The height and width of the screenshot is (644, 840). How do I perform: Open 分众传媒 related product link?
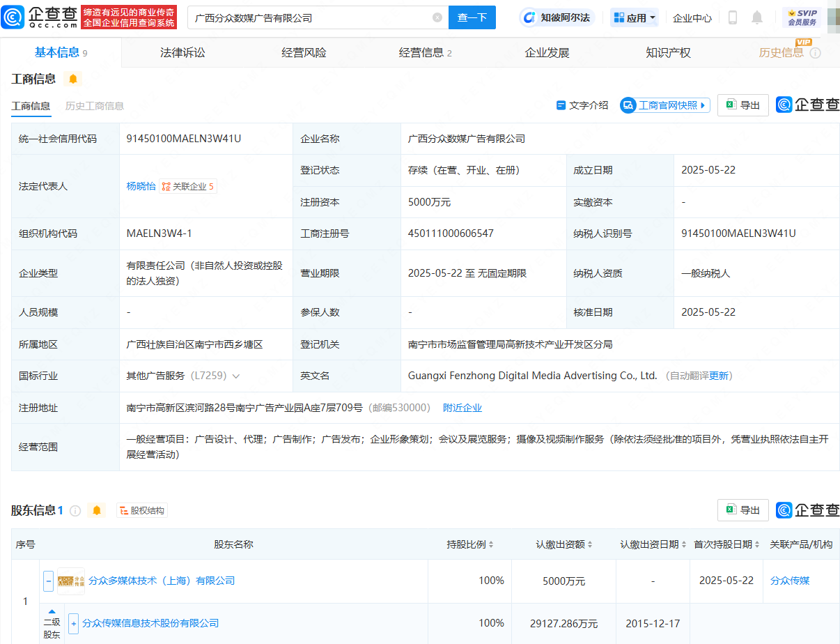point(790,581)
